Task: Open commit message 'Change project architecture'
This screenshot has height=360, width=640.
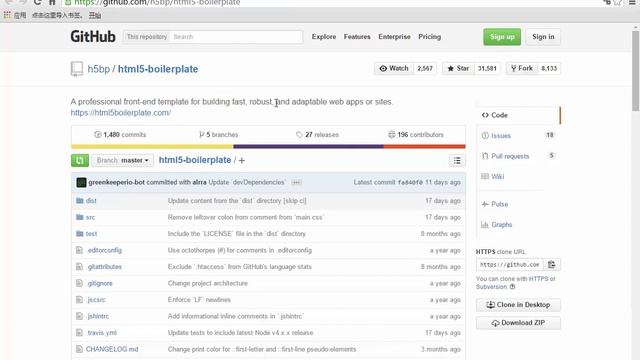Action: (x=208, y=283)
